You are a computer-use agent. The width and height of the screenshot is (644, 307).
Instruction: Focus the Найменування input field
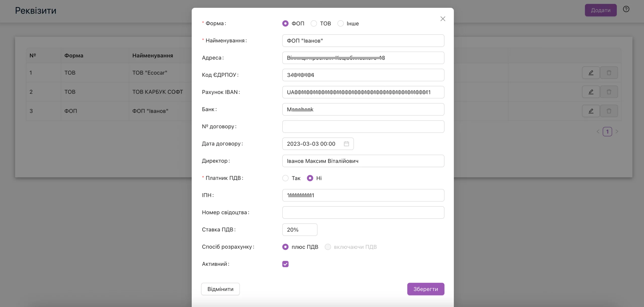pyautogui.click(x=363, y=41)
